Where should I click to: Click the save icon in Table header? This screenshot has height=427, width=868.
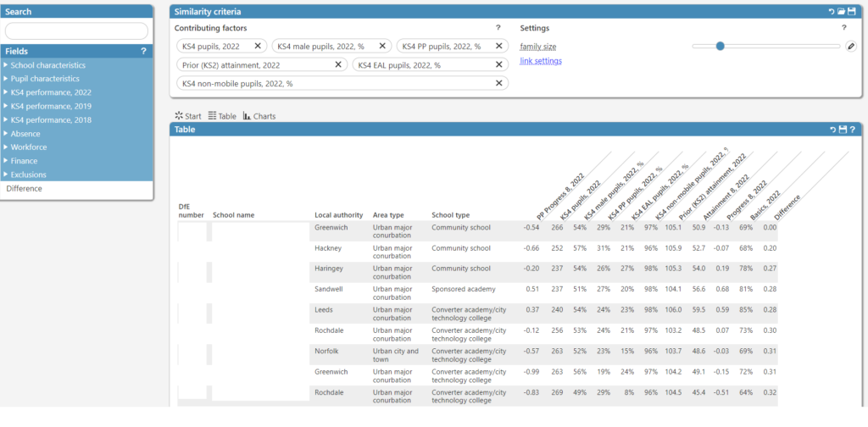(843, 130)
